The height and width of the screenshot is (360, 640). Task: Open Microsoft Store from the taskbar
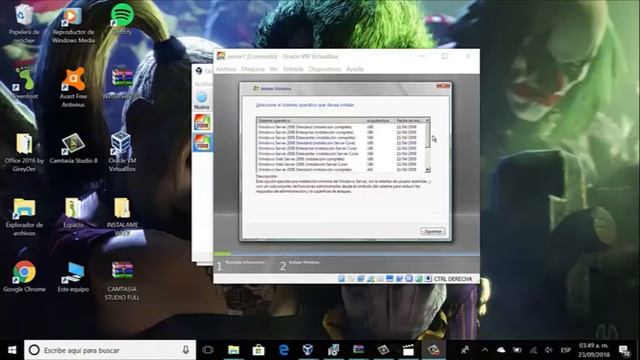[x=258, y=350]
